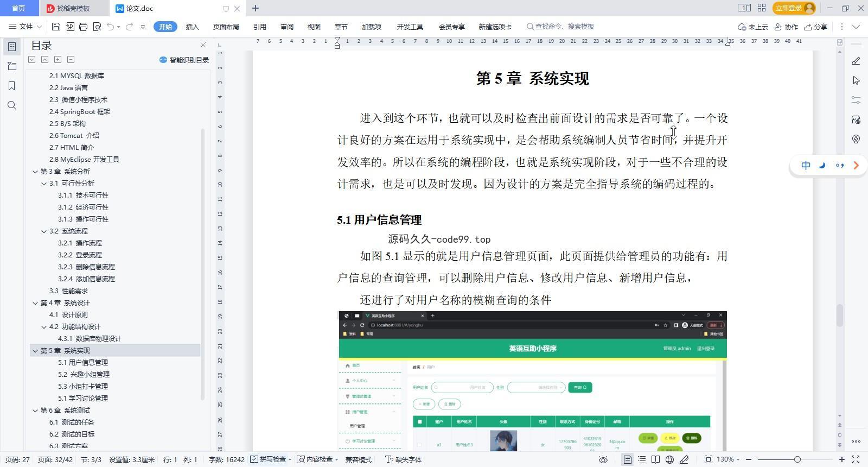Viewport: 868px width, 467px height.
Task: Collapse the 第5章 系统实现 outline node
Action: (x=35, y=351)
